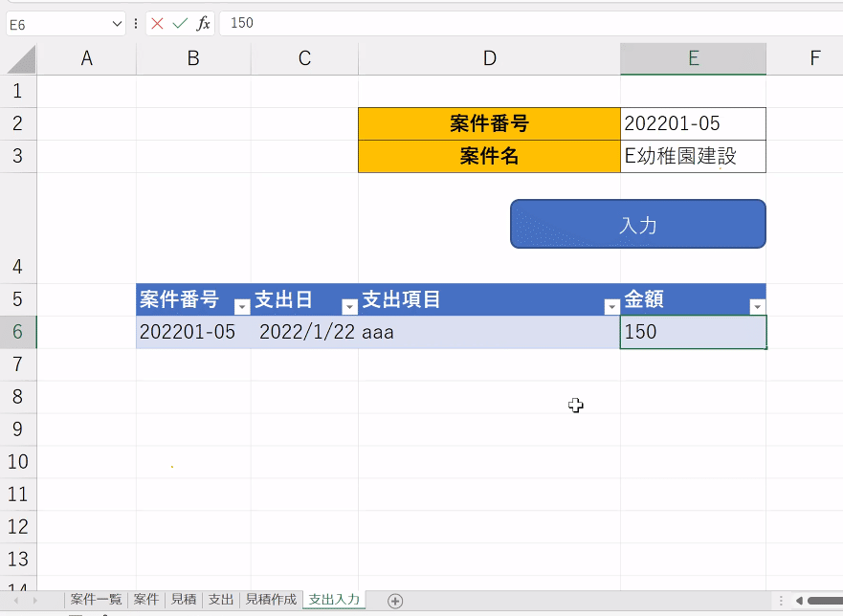The height and width of the screenshot is (616, 843).
Task: Switch to the 見積 sheet tab
Action: click(x=184, y=600)
